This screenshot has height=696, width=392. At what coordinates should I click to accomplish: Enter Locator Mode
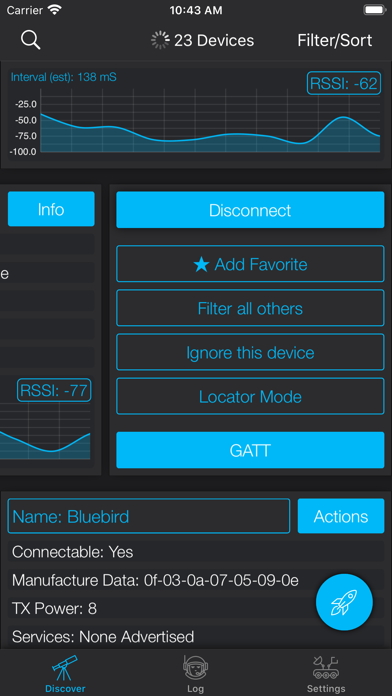250,396
